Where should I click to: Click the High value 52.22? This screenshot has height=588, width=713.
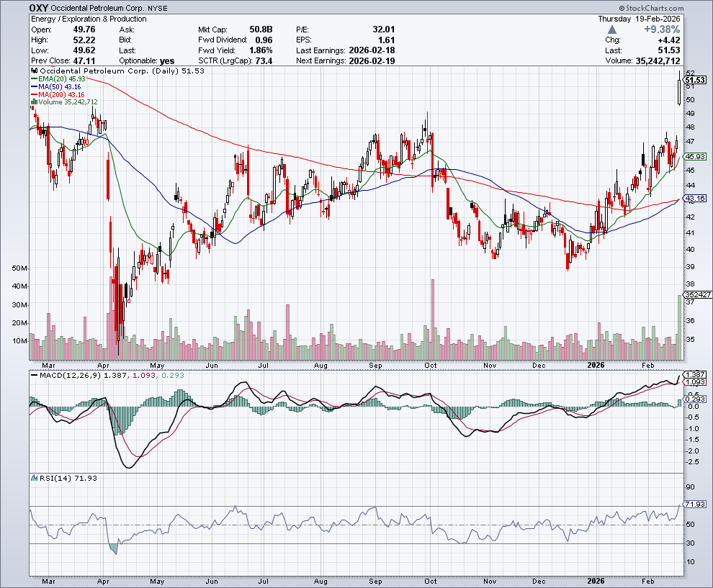[84, 40]
